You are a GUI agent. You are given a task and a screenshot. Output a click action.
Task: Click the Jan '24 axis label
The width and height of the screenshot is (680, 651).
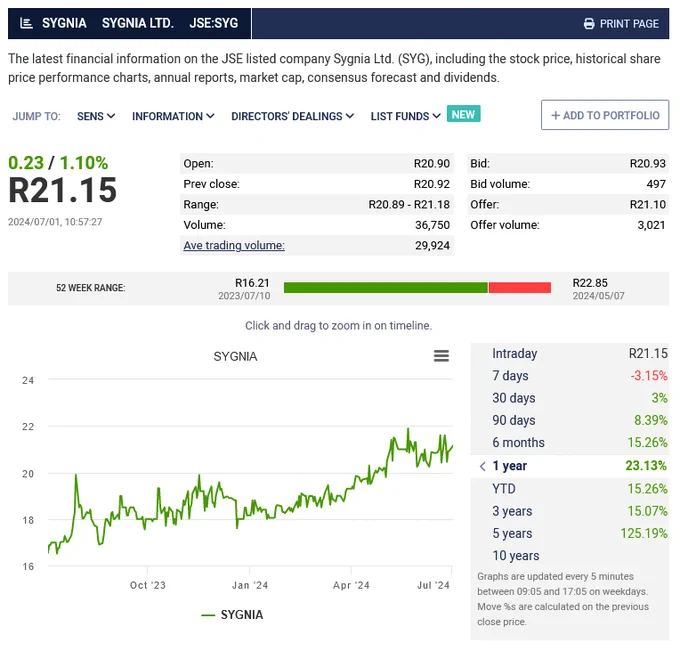click(250, 586)
